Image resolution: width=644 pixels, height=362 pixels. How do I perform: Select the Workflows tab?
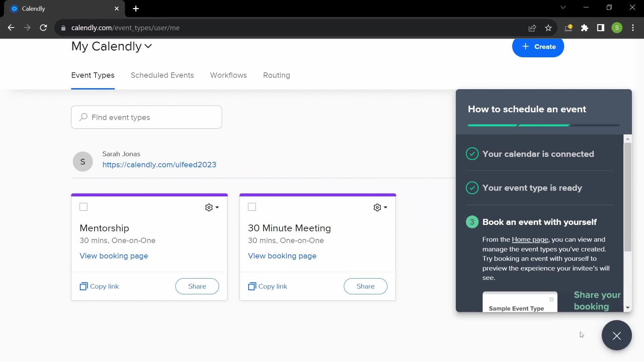[228, 75]
